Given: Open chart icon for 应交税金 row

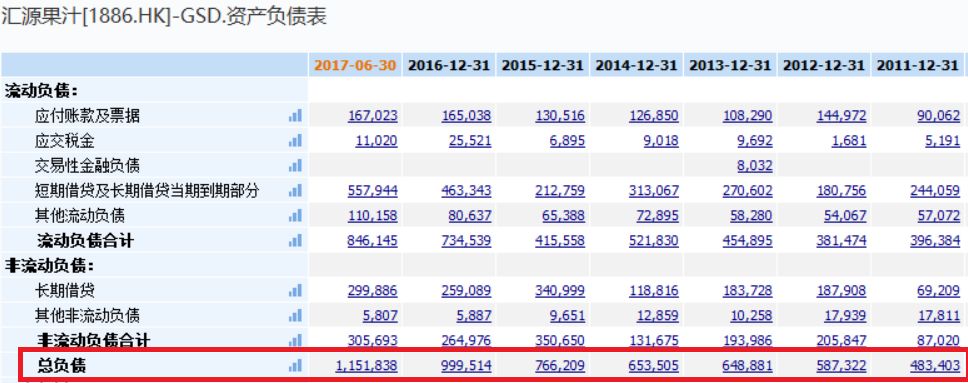Looking at the screenshot, I should [x=295, y=141].
